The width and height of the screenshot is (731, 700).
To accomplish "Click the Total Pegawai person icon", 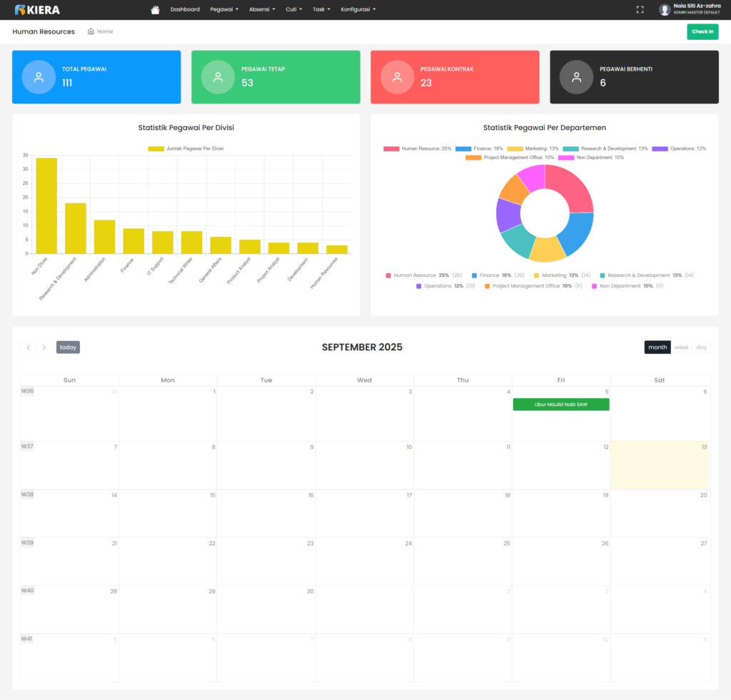I will pyautogui.click(x=39, y=77).
